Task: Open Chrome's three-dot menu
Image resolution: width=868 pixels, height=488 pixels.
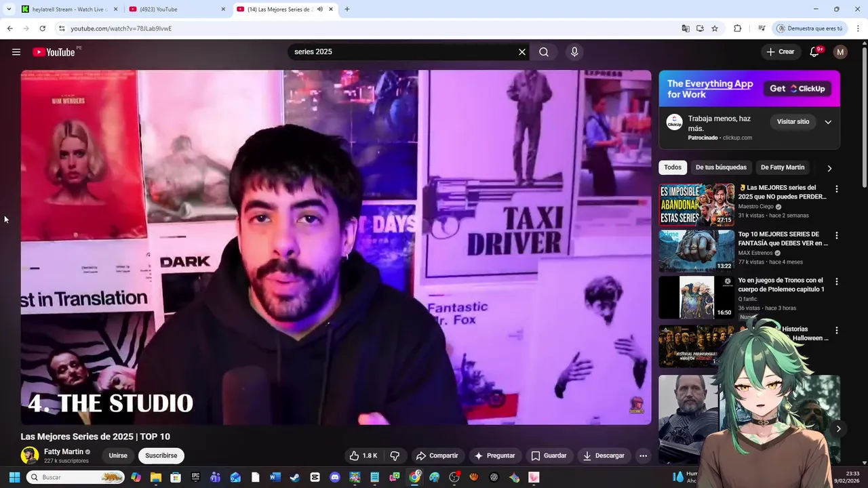Action: click(x=858, y=28)
